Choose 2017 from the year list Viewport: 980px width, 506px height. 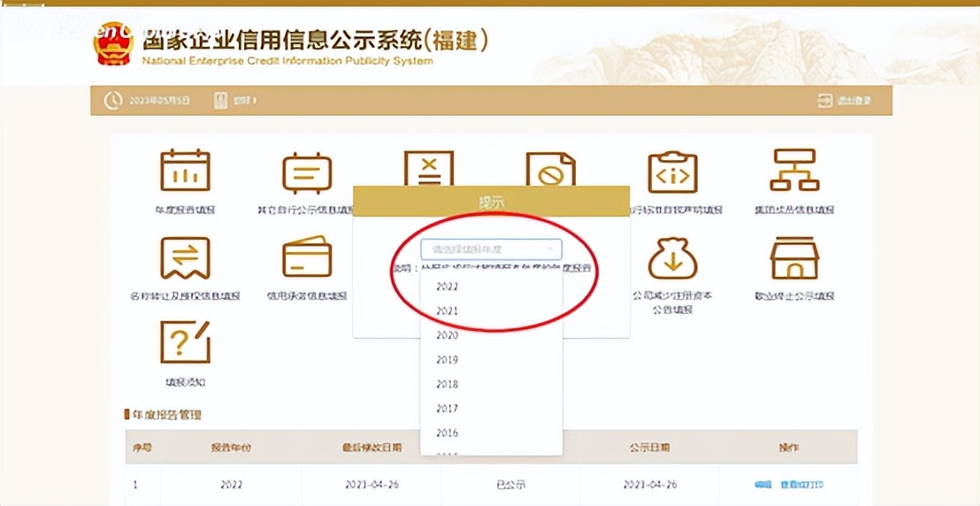(491, 409)
